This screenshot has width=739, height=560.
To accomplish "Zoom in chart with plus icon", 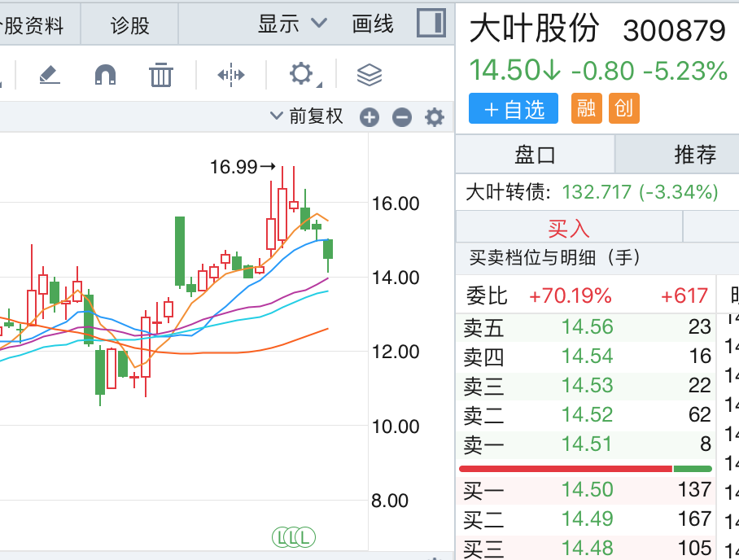I will coord(369,117).
